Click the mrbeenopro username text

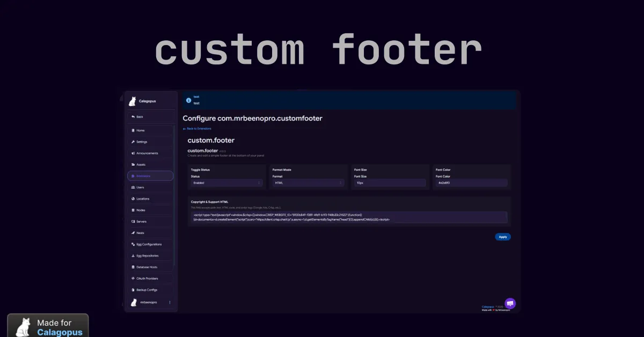[x=149, y=303]
